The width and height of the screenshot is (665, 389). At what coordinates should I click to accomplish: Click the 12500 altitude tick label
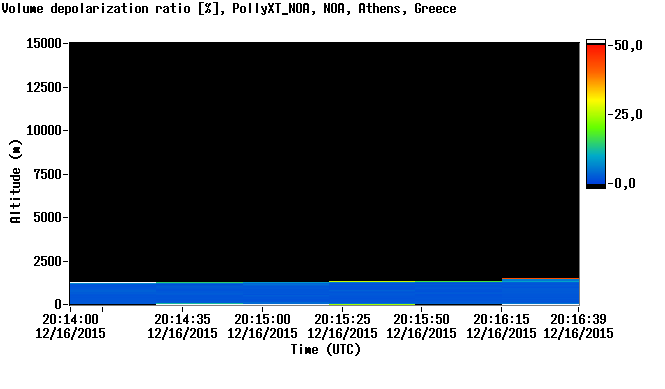point(44,87)
